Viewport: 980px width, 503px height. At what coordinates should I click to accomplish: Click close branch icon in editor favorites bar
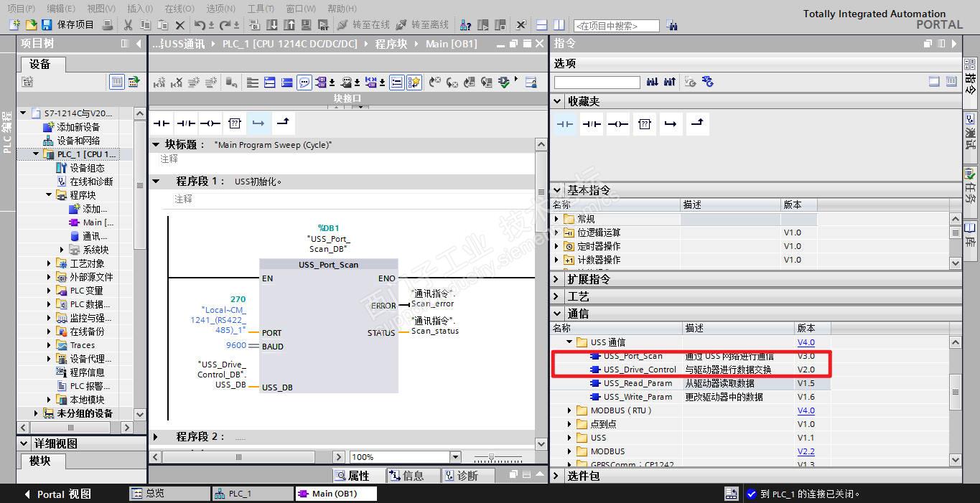tap(284, 123)
